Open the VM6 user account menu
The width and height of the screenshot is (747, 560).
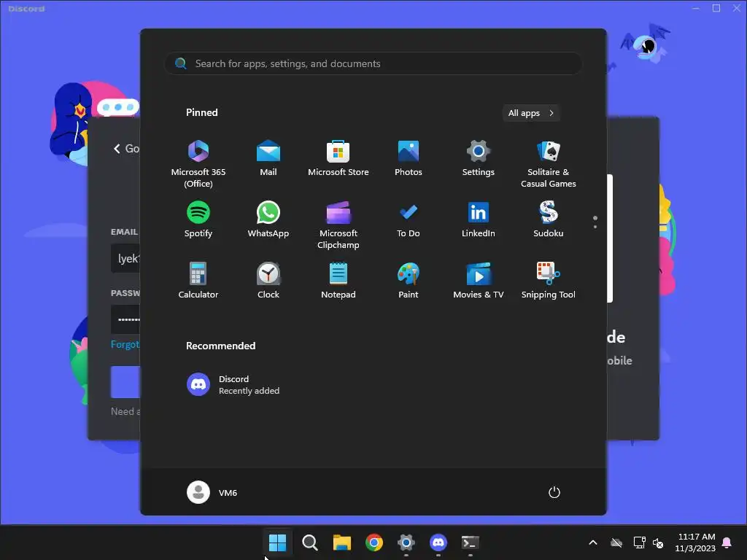tap(212, 492)
